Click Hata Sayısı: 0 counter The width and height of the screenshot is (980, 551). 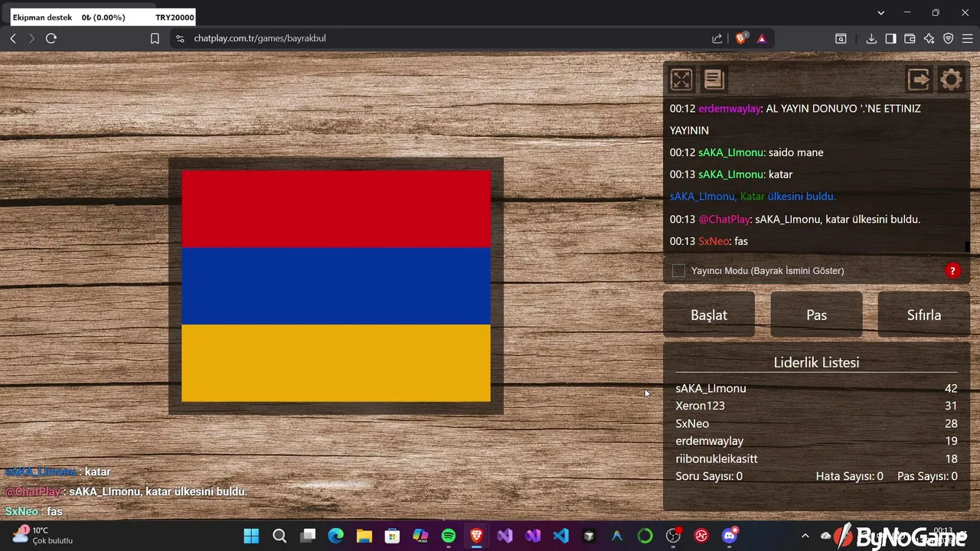coord(849,476)
